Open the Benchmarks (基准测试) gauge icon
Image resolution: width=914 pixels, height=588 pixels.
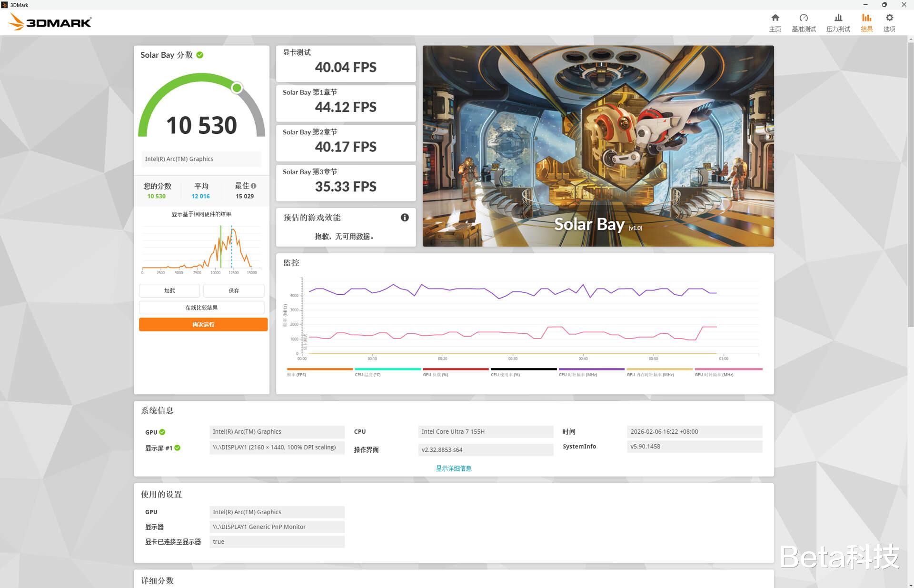pos(804,18)
